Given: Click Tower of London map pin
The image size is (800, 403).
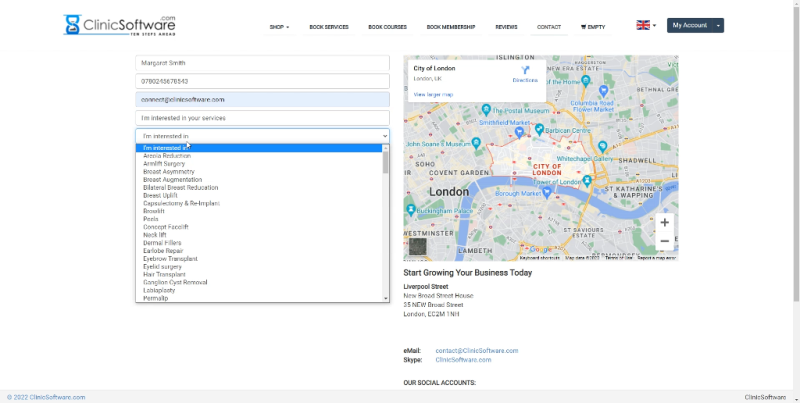Looking at the screenshot, I should coord(587,181).
